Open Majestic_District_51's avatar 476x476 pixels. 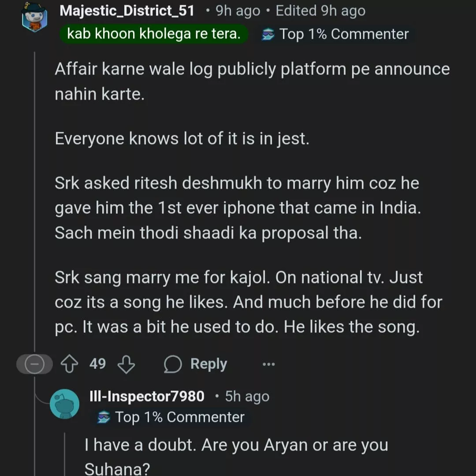[34, 18]
